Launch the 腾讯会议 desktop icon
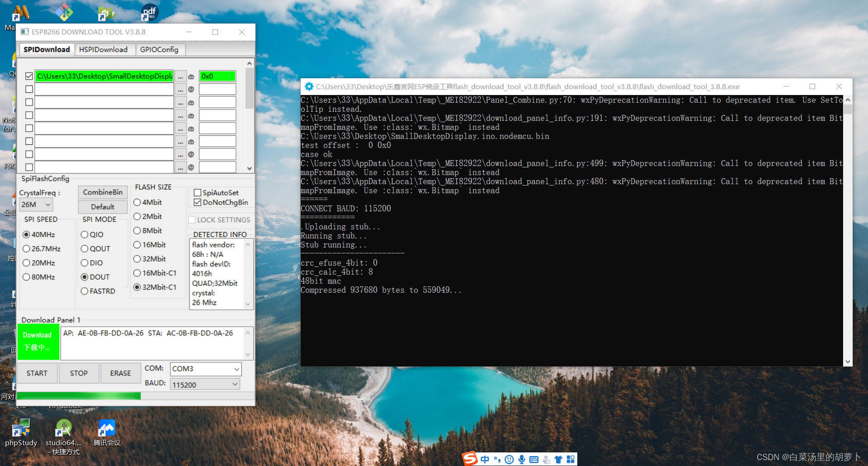Viewport: 868px width, 466px height. 107,432
